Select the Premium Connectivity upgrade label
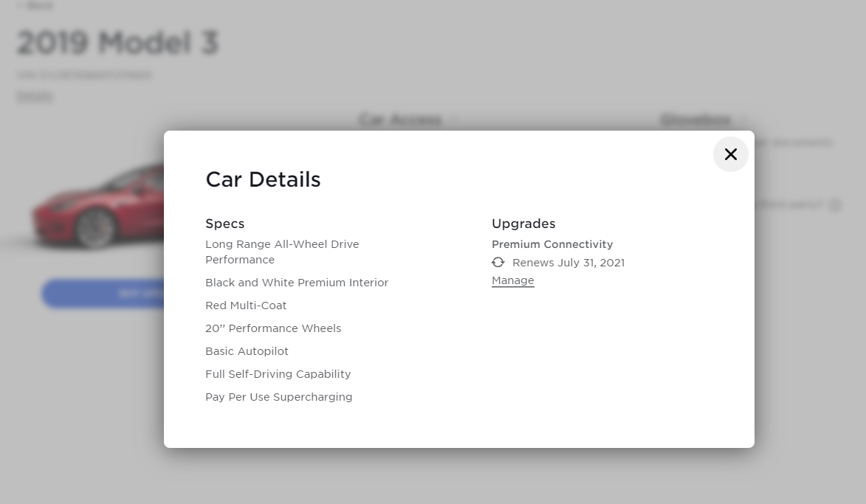Image resolution: width=866 pixels, height=504 pixels. pos(552,244)
